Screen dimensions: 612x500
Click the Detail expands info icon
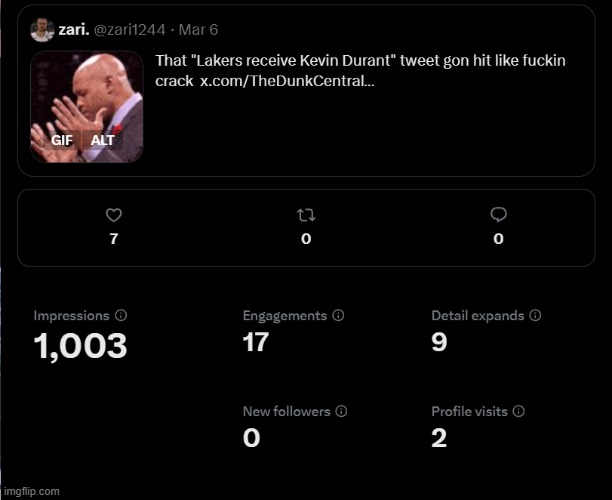(x=535, y=315)
